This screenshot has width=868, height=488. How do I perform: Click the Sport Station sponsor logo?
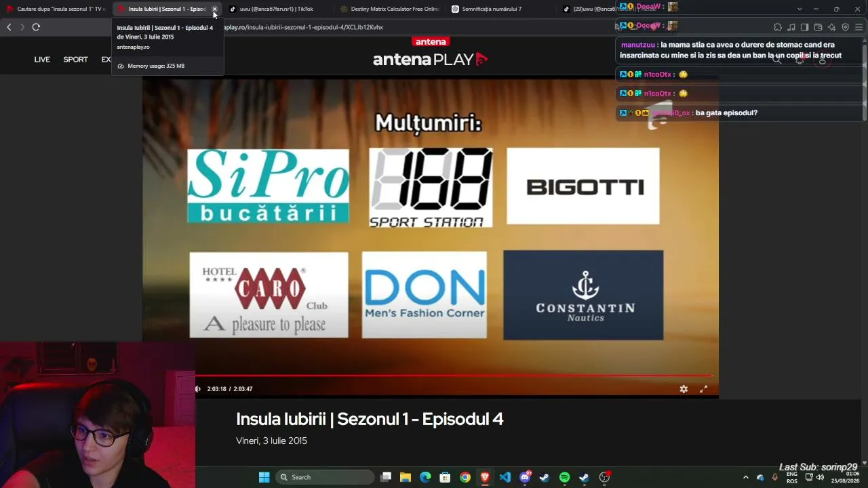(431, 187)
